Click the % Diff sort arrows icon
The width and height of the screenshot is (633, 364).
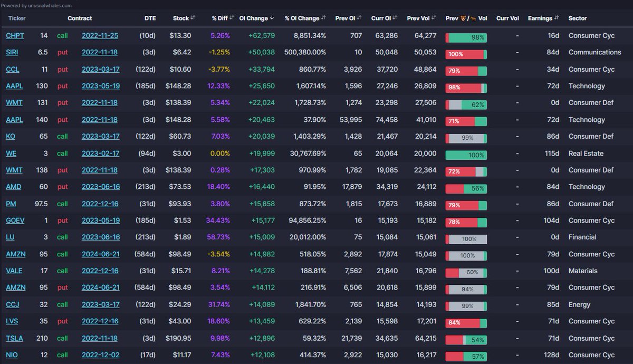point(232,18)
